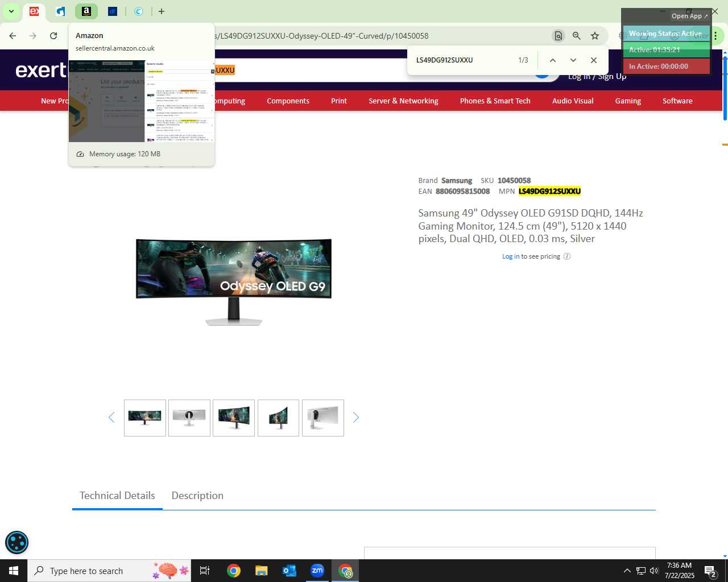Open the Server & Networking menu
This screenshot has width=728, height=582.
pyautogui.click(x=403, y=101)
